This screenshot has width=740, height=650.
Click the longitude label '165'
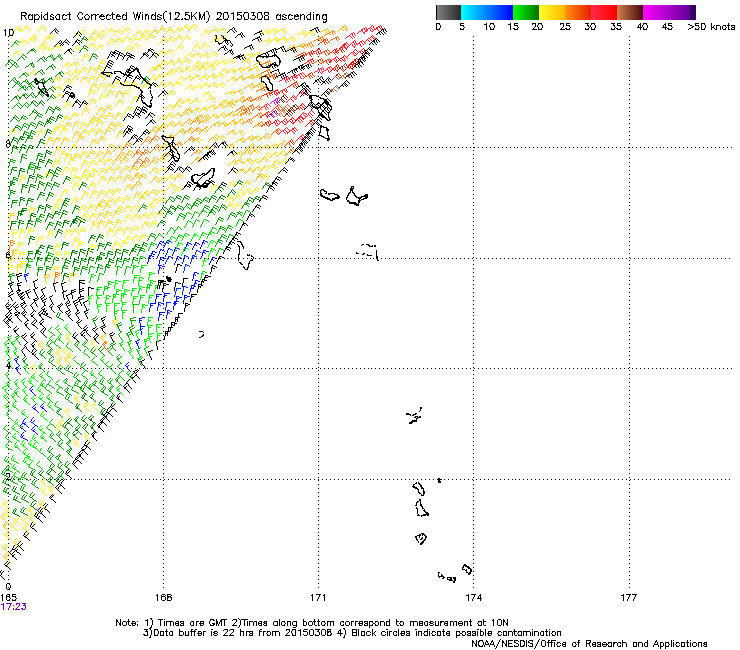pos(8,598)
